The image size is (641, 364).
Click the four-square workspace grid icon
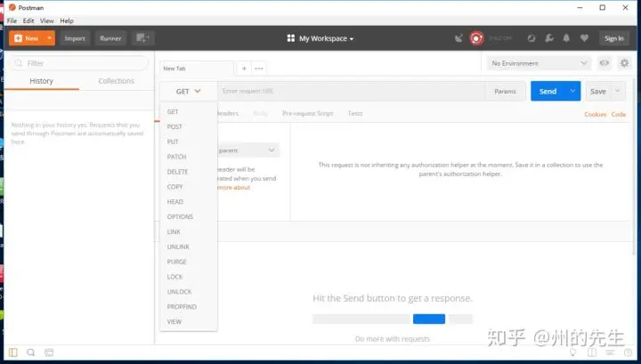290,38
